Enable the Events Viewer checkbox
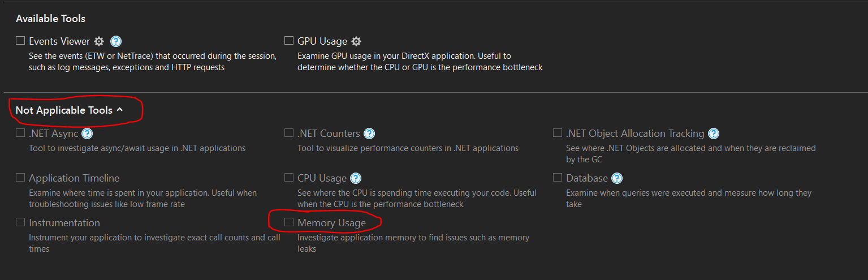Image resolution: width=868 pixels, height=280 pixels. point(20,41)
